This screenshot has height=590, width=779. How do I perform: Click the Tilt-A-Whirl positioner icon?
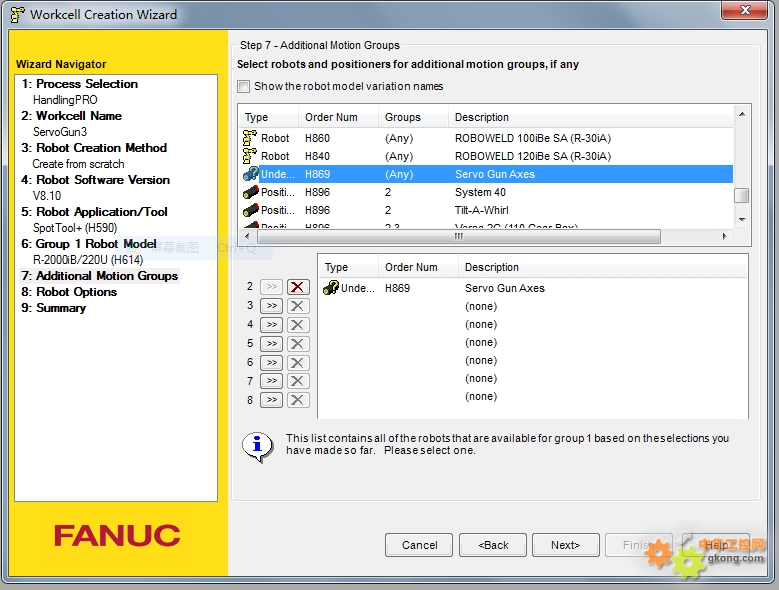250,210
